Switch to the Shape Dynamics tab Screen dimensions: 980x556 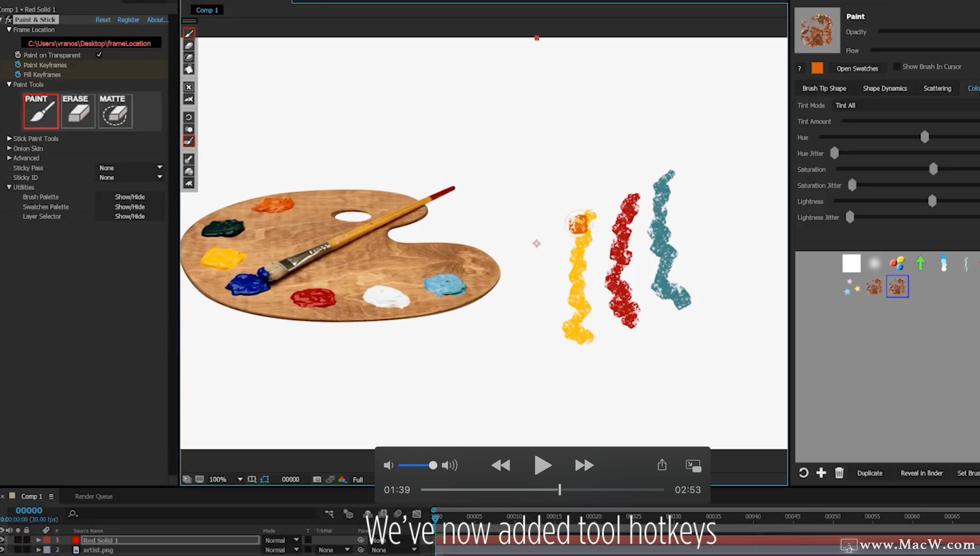[x=885, y=88]
